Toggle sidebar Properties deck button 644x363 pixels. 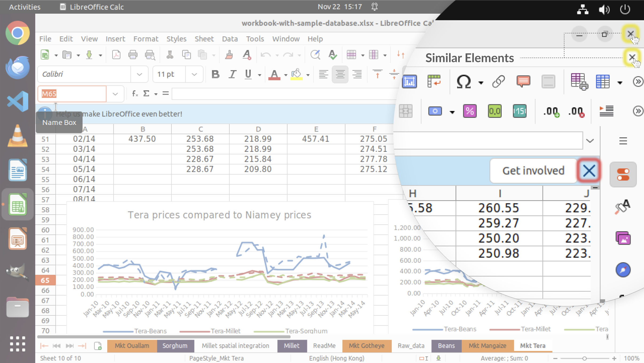623,174
